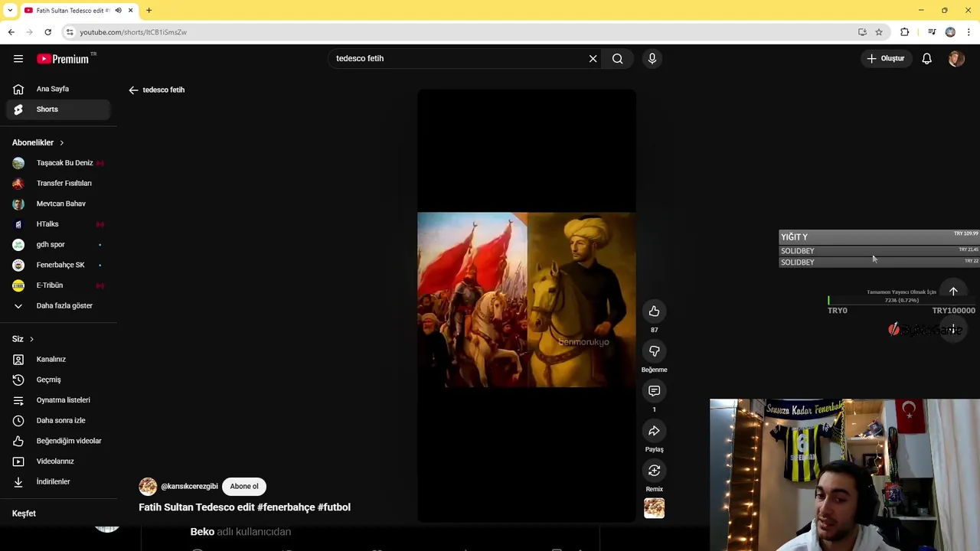
Task: Install app icon in address bar
Action: point(862,32)
